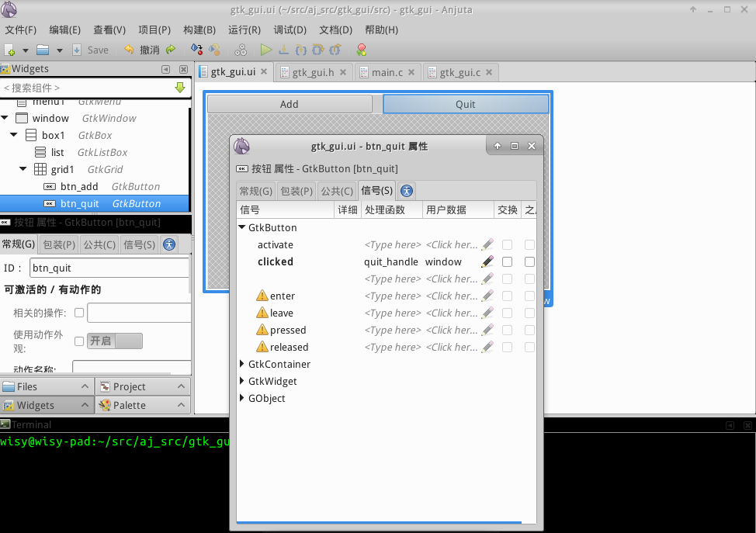The height and width of the screenshot is (533, 756).
Task: Toggle swap checkbox on the enter row
Action: click(507, 296)
